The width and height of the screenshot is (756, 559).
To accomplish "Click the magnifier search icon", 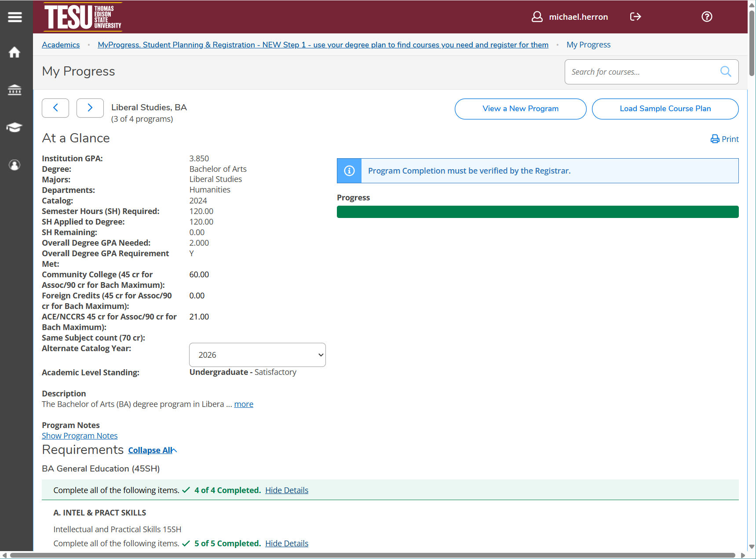I will click(x=726, y=71).
